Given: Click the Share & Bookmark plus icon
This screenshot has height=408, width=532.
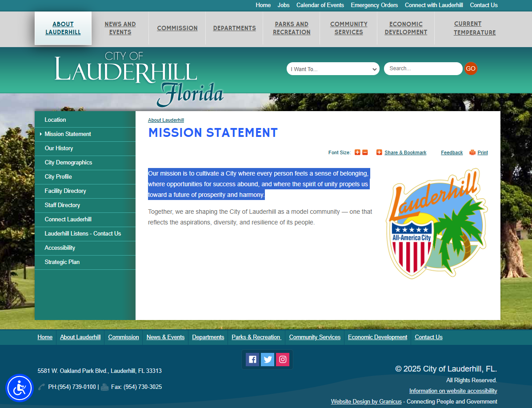Looking at the screenshot, I should click(379, 152).
